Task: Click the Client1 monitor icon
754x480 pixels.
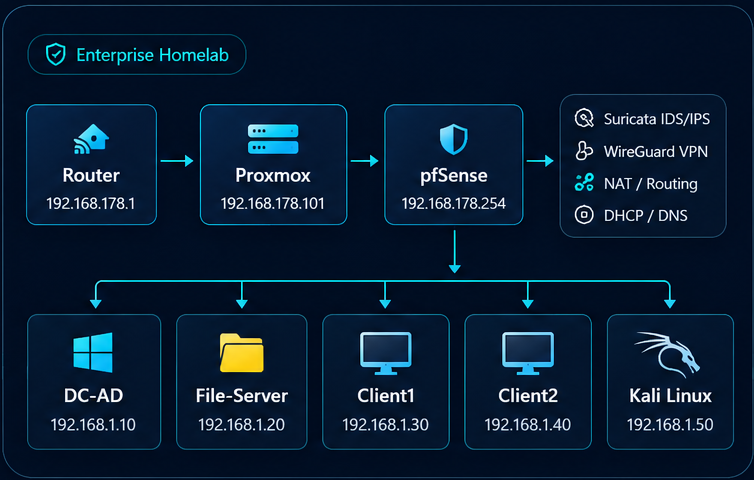Action: (x=385, y=354)
